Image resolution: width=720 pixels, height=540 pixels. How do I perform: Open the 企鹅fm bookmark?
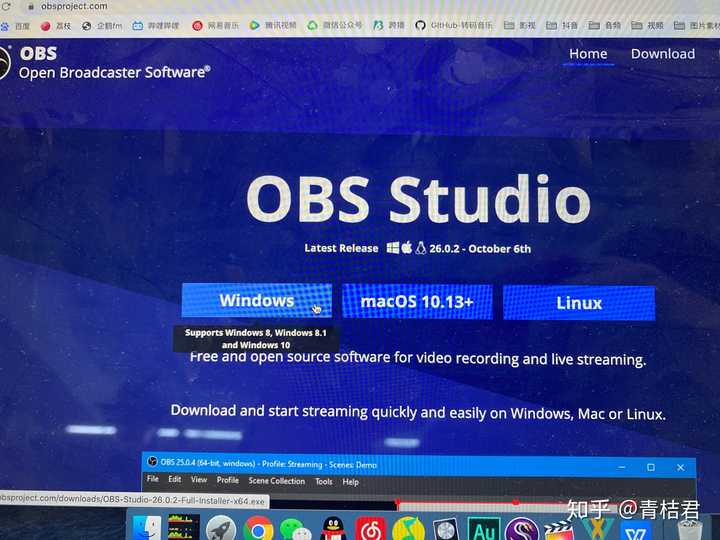[x=102, y=26]
